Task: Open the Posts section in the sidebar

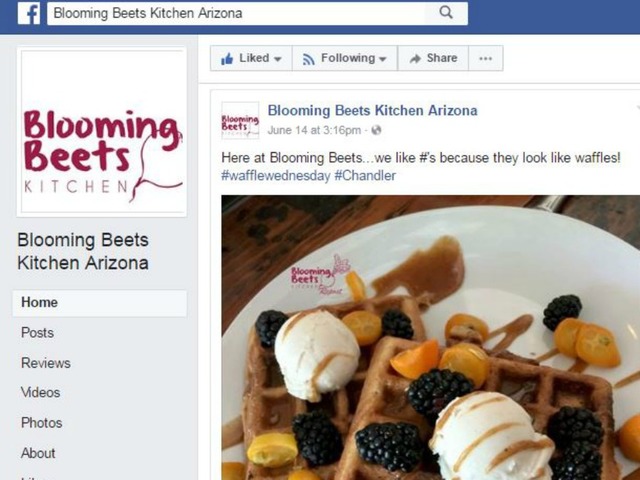Action: 38,333
